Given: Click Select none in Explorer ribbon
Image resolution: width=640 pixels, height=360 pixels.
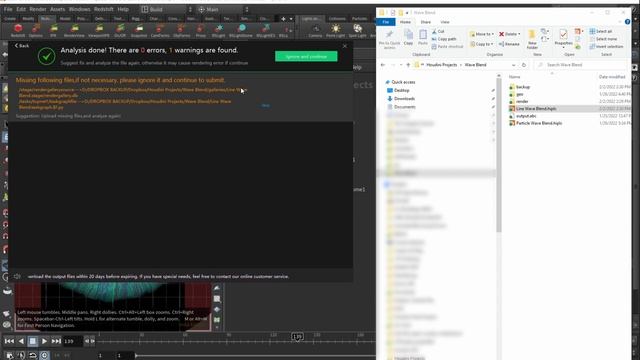Looking at the screenshot, I should (x=603, y=39).
